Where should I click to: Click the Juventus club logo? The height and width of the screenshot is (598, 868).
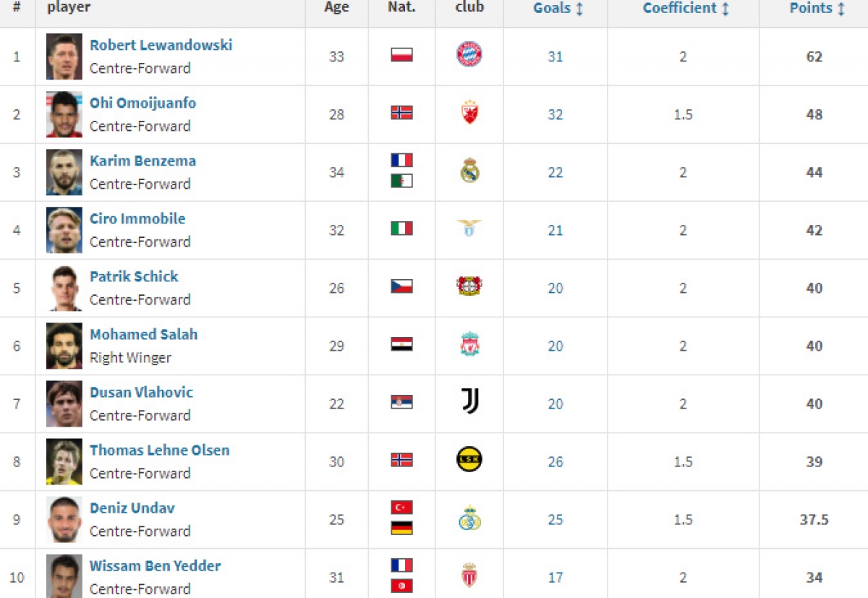pyautogui.click(x=470, y=401)
